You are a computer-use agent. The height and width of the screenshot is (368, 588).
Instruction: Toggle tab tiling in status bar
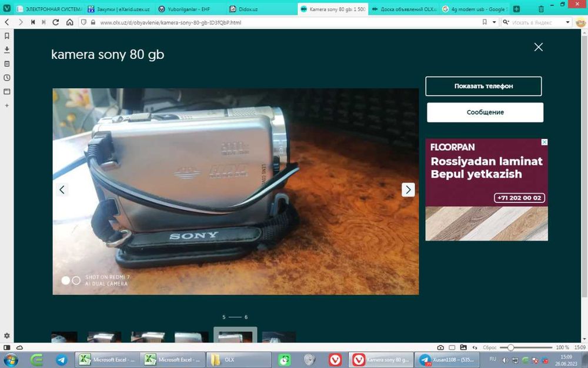pyautogui.click(x=452, y=347)
